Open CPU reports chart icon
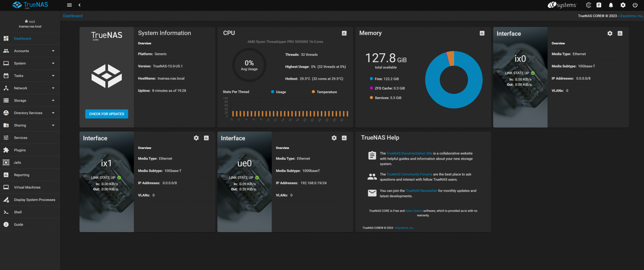 tap(344, 33)
